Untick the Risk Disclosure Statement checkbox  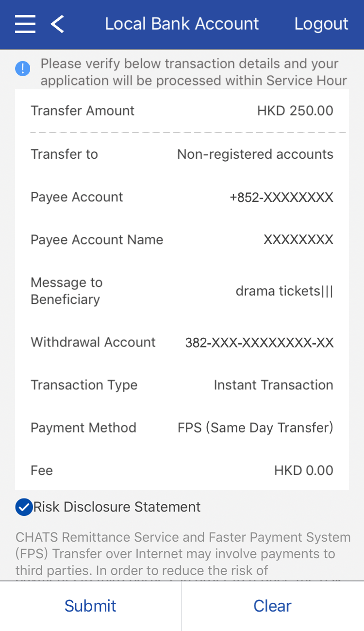(24, 507)
